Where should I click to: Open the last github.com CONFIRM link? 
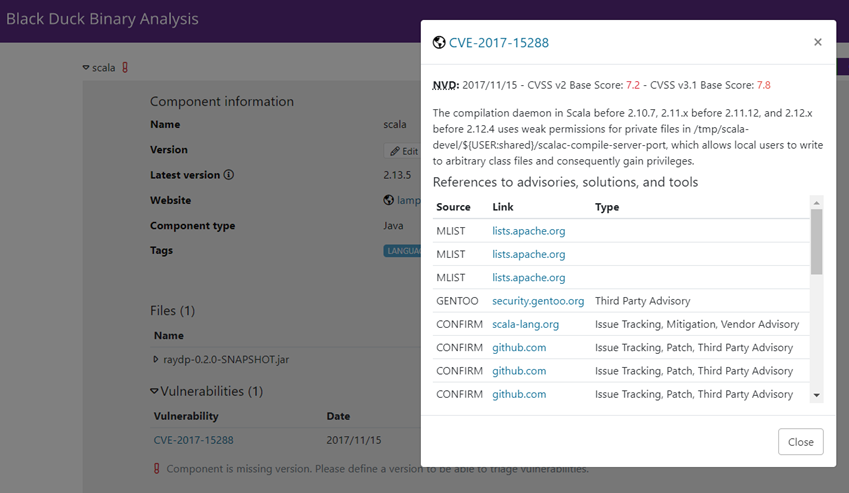tap(519, 394)
